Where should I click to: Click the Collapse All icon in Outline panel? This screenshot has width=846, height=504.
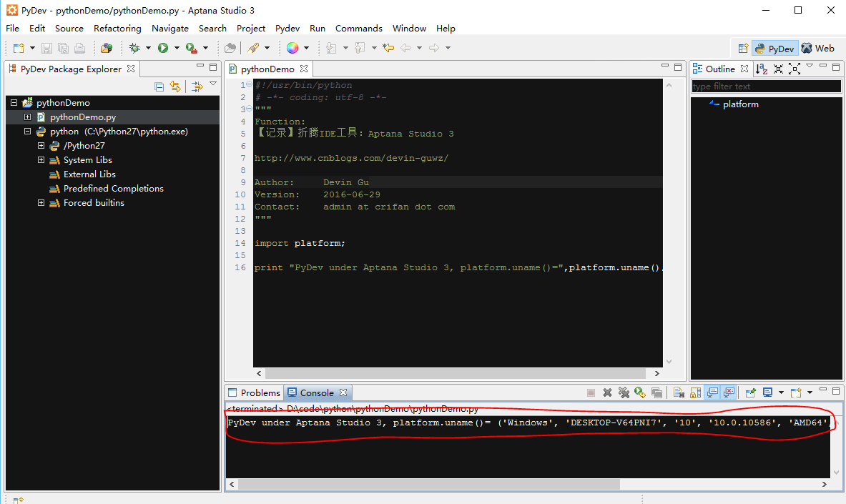778,69
